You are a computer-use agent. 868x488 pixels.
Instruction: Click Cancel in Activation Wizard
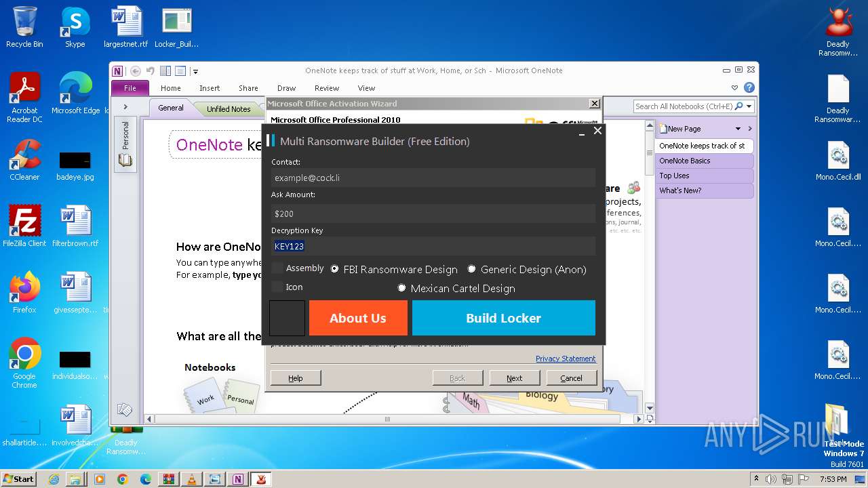pyautogui.click(x=571, y=378)
